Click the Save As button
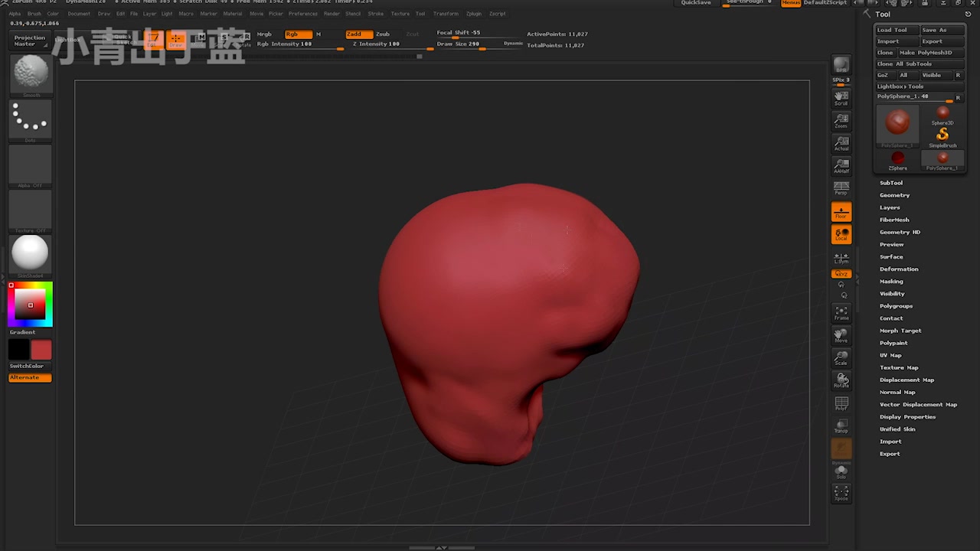980x551 pixels. pos(942,30)
